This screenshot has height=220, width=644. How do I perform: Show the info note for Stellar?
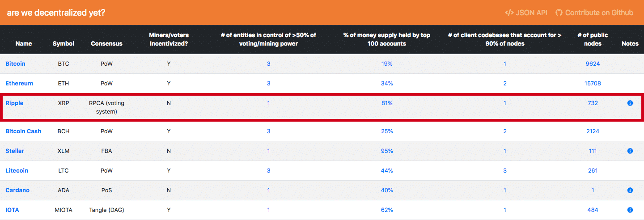[630, 151]
